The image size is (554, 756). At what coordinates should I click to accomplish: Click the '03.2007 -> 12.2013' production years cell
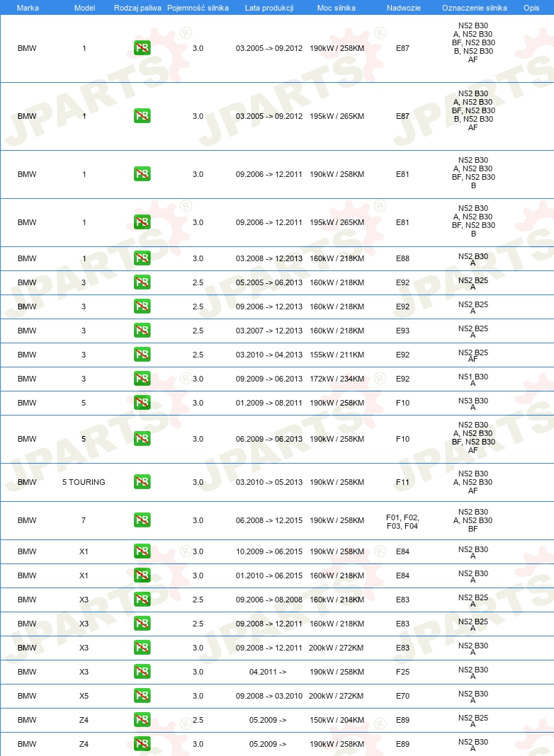click(269, 331)
